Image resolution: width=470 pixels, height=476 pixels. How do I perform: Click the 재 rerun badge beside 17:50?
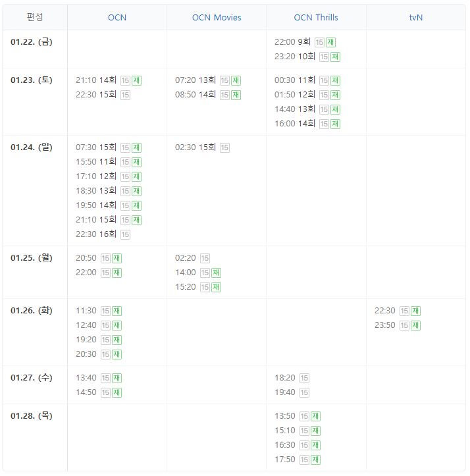pos(315,460)
